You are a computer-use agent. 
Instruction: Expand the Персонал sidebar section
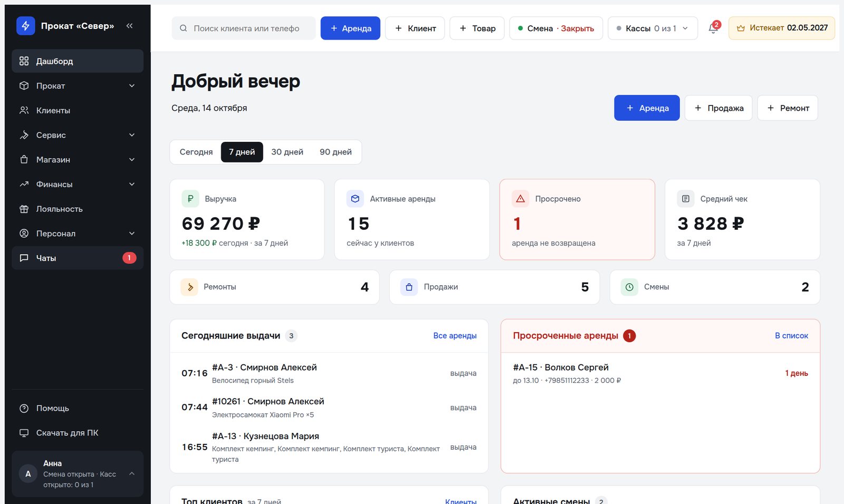pos(78,233)
